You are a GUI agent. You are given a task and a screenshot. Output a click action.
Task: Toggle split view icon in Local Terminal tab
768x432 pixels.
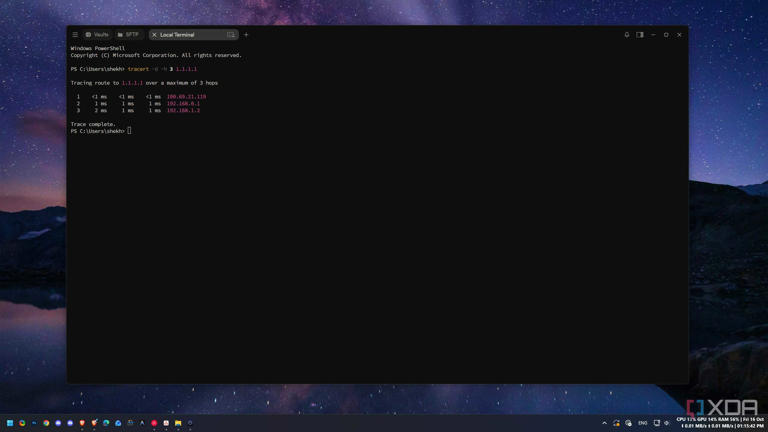click(x=231, y=35)
